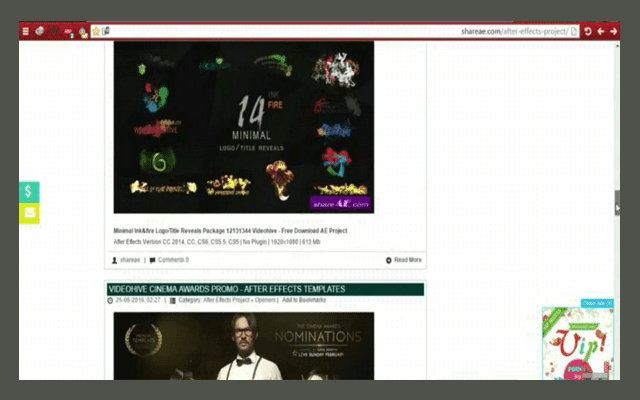Click the scrollbar up arrow
This screenshot has width=640, height=400.
(617, 45)
